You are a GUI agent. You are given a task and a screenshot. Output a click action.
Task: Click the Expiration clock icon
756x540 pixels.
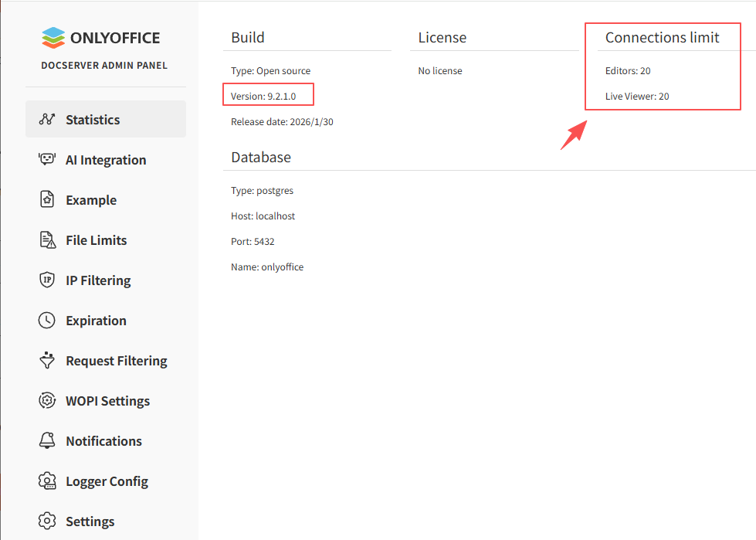(47, 321)
